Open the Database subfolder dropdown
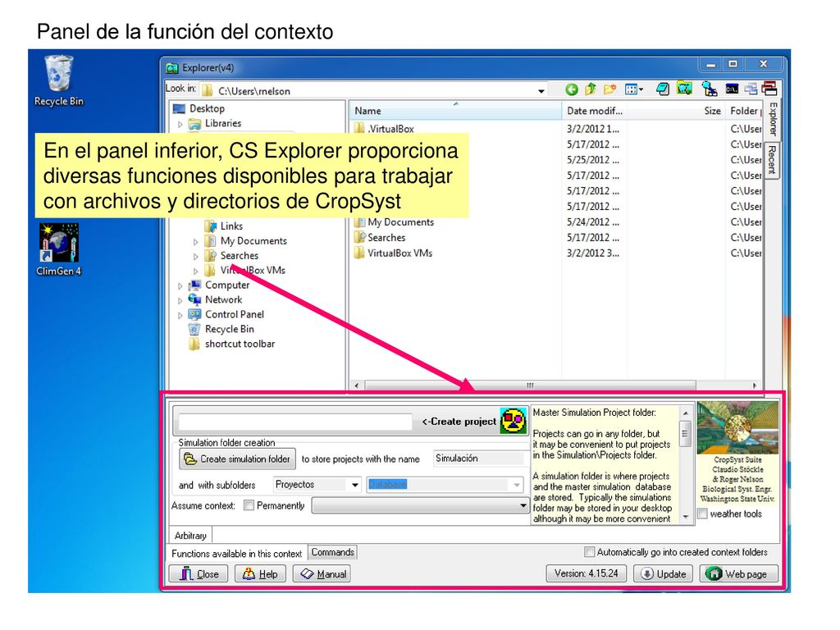This screenshot has height=630, width=840. (517, 485)
